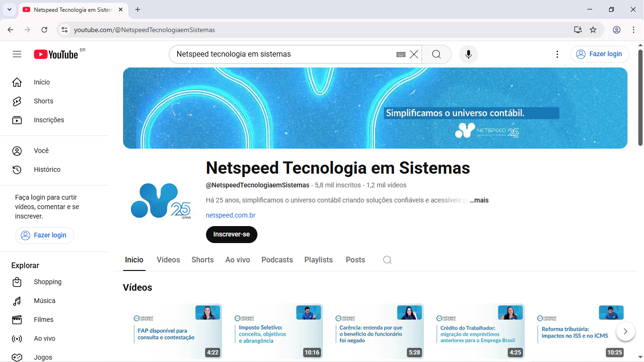
Task: Start voice search with microphone icon
Action: (x=468, y=54)
